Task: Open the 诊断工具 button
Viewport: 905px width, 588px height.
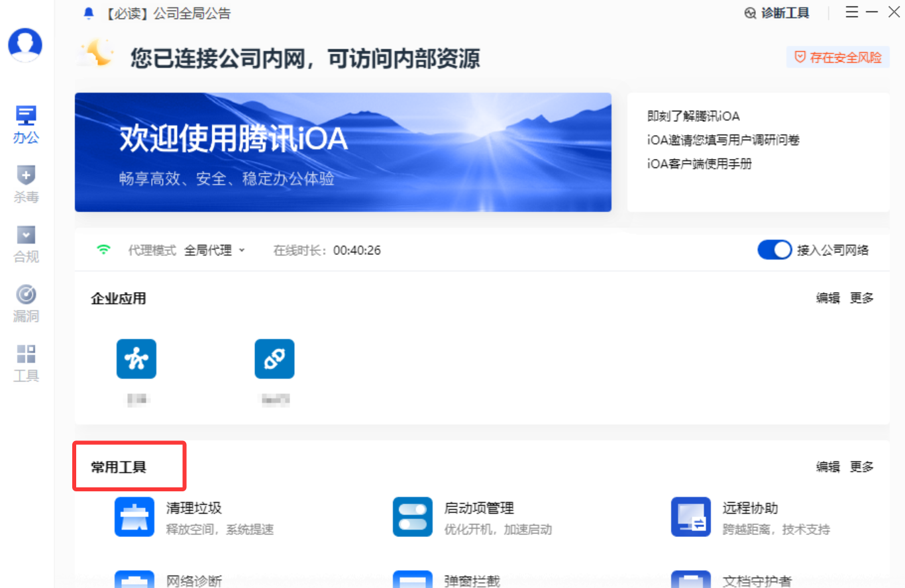Action: pyautogui.click(x=777, y=13)
